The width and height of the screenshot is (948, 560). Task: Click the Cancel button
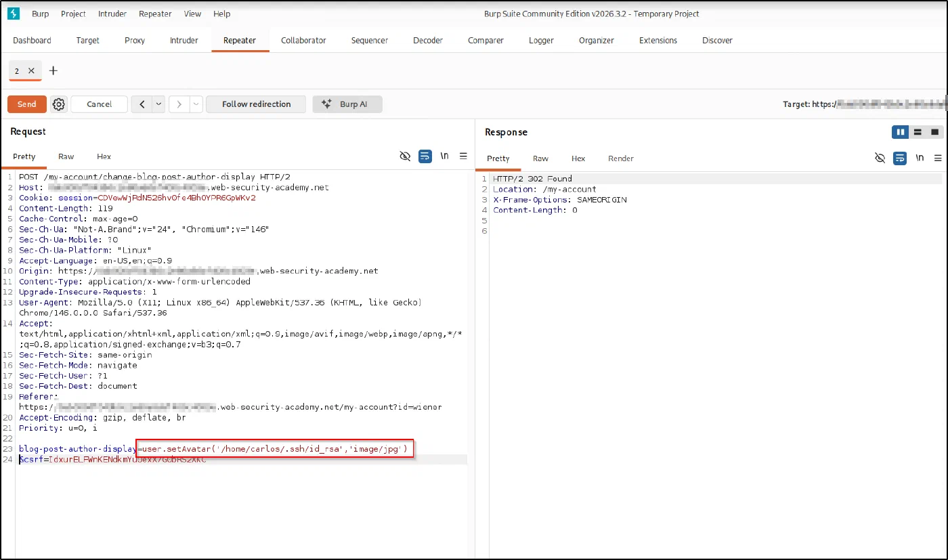click(99, 104)
